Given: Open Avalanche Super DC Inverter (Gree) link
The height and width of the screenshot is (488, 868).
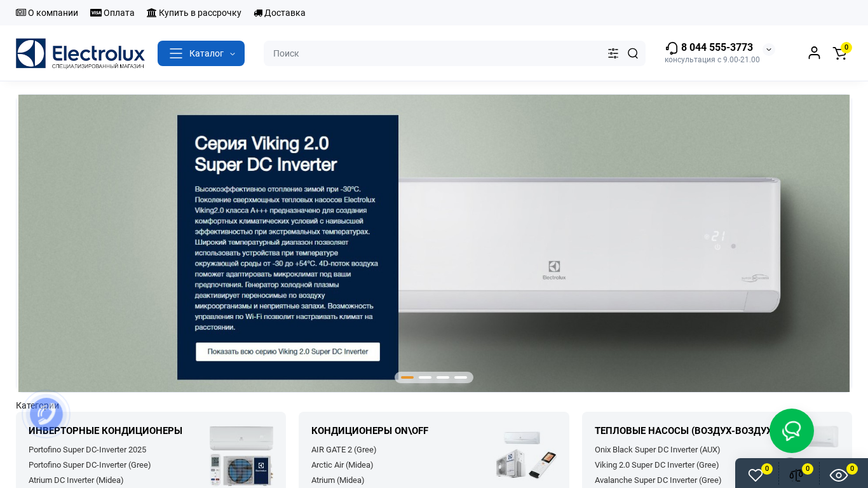Looking at the screenshot, I should click(x=658, y=480).
